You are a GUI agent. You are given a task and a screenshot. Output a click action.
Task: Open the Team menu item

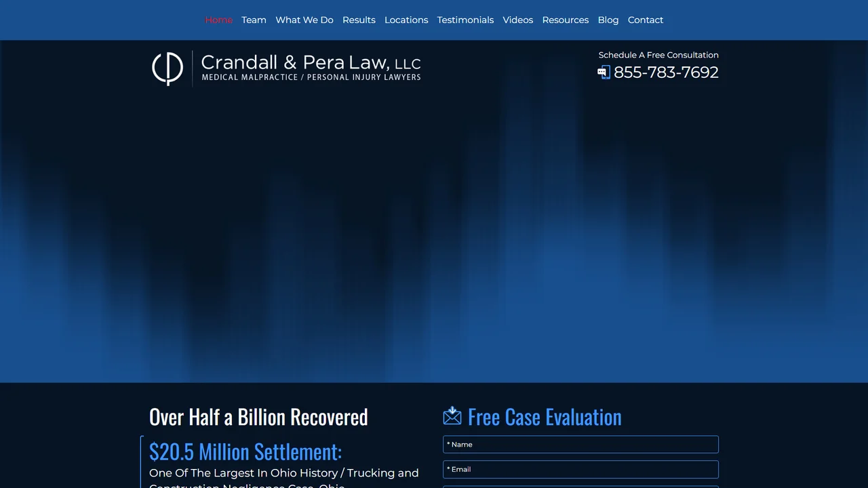click(254, 20)
